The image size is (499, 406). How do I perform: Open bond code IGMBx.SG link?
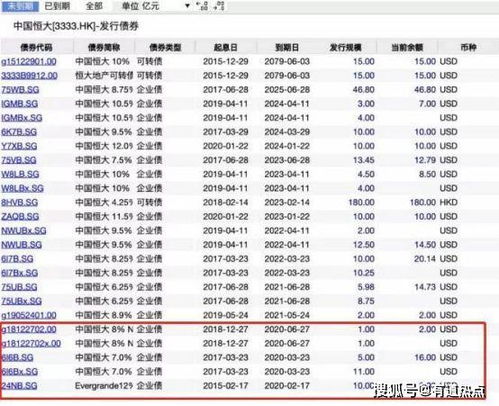(22, 118)
